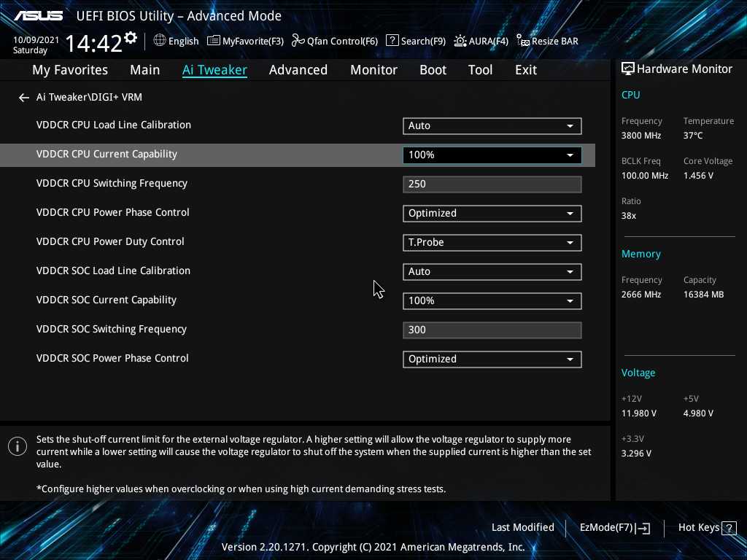The width and height of the screenshot is (747, 560).
Task: Click the Hot Keys question mark icon
Action: (x=728, y=528)
